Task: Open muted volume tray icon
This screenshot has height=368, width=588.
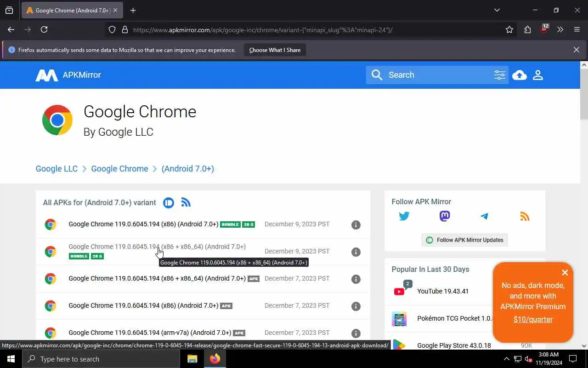Action: click(x=529, y=359)
